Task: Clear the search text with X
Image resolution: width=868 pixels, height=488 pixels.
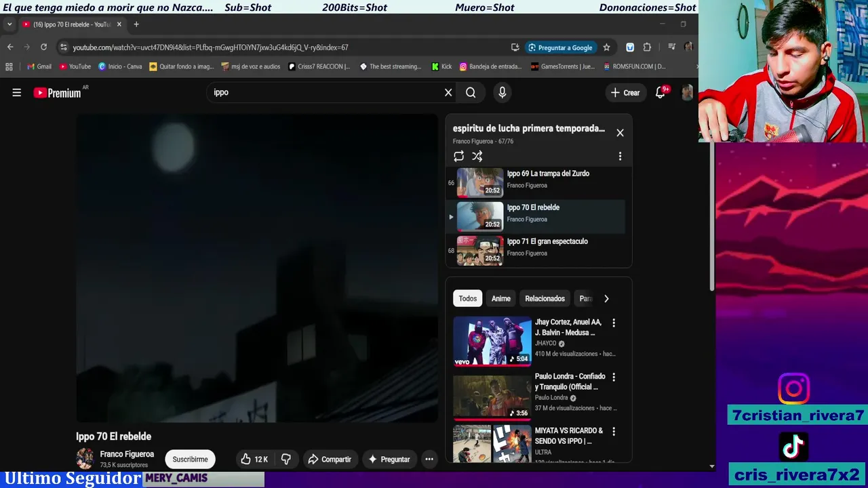Action: click(448, 93)
